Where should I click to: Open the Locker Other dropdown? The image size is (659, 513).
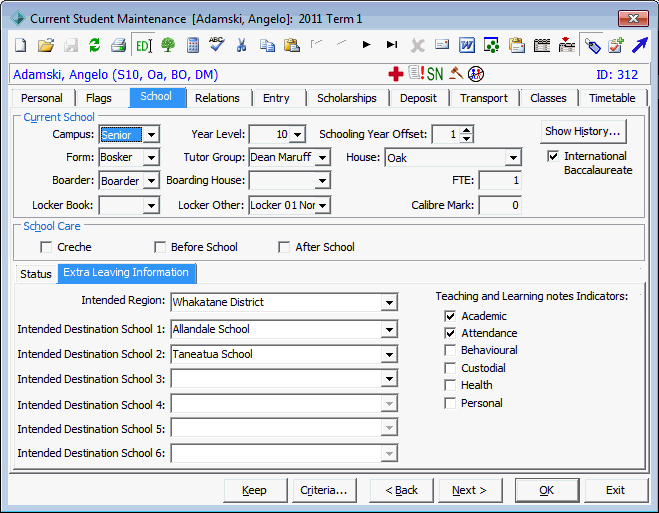323,205
